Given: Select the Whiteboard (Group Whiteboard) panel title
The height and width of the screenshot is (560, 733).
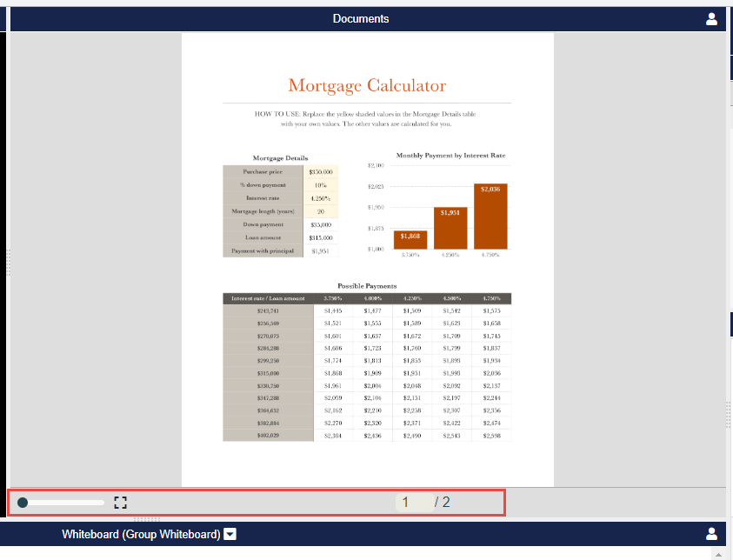Looking at the screenshot, I should pyautogui.click(x=141, y=534).
